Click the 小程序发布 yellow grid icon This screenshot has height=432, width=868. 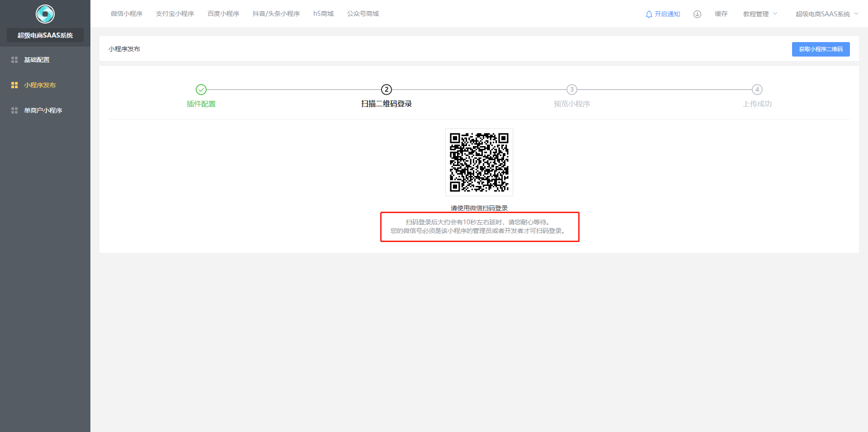tap(14, 85)
